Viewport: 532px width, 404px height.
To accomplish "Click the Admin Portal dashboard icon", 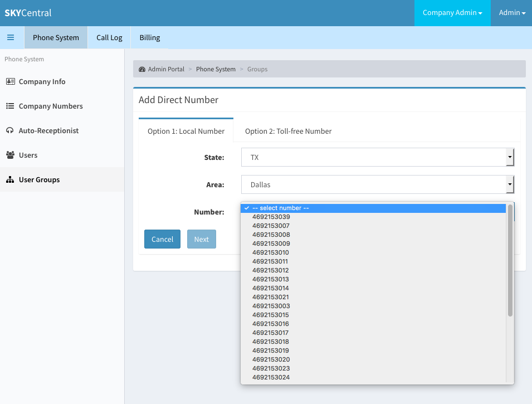I will [142, 69].
